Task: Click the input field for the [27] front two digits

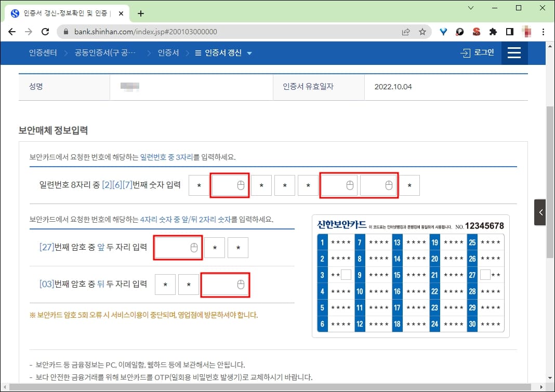Action: tap(177, 248)
